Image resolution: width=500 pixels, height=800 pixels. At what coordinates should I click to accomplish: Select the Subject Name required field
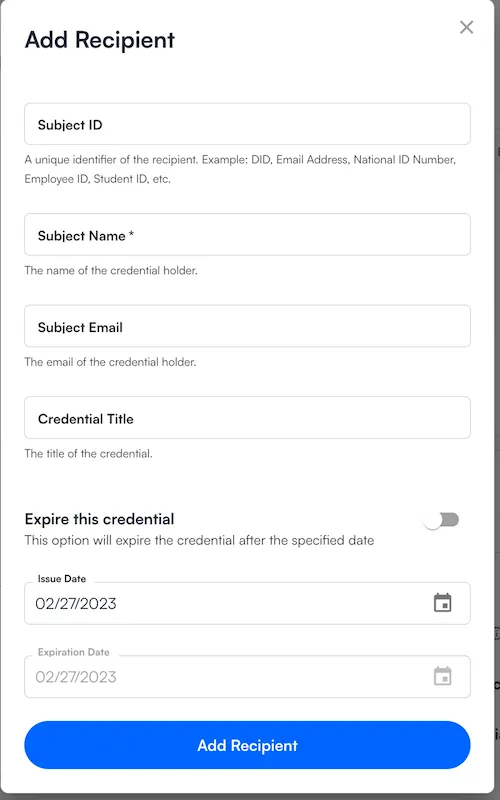[x=247, y=235]
